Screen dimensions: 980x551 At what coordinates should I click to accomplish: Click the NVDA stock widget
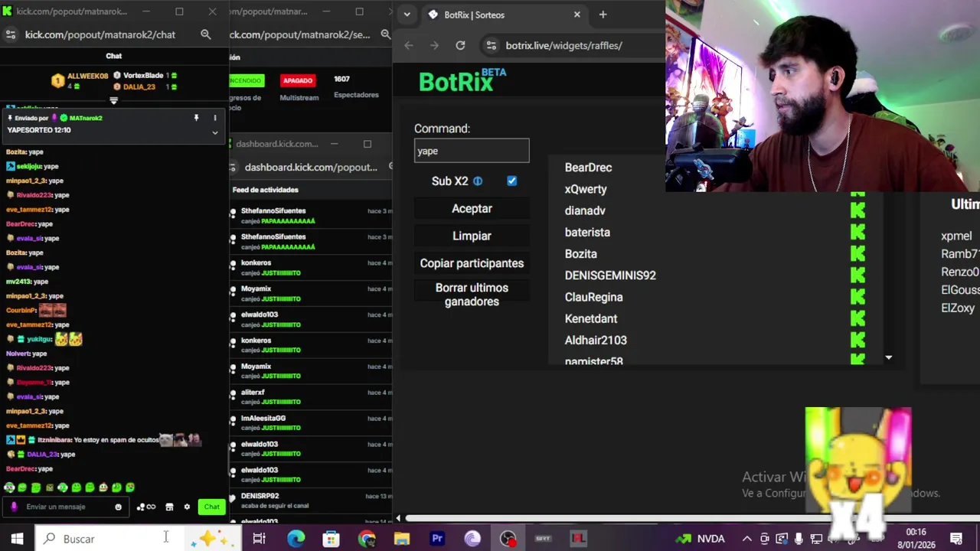(700, 539)
